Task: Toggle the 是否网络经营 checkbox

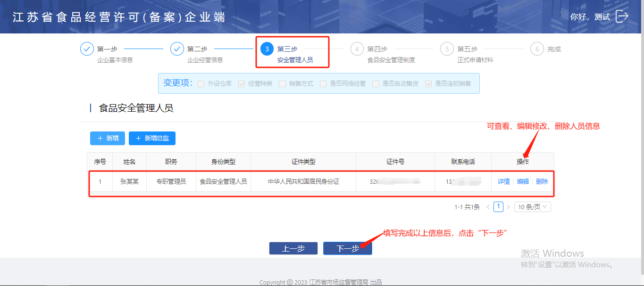Action: (323, 84)
